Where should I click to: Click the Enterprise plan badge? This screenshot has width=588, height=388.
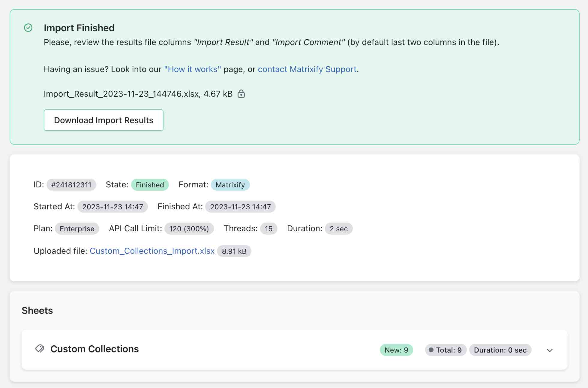[77, 229]
